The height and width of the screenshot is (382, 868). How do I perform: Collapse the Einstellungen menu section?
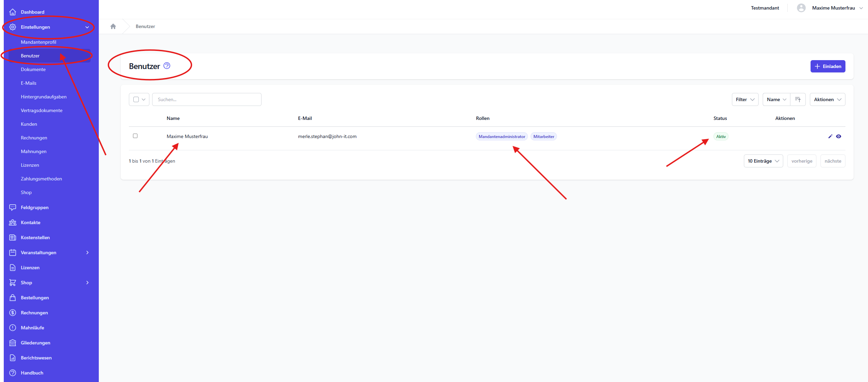(x=87, y=27)
